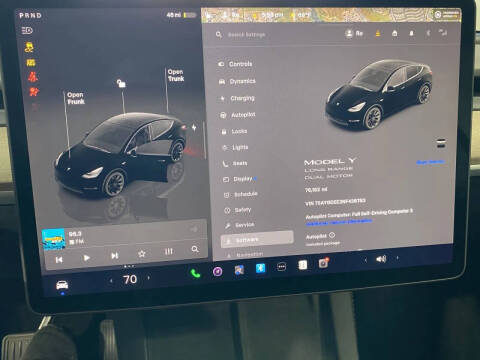Tap the charge port lightning icon
Viewport: 480px width, 360px height.
[x=194, y=127]
